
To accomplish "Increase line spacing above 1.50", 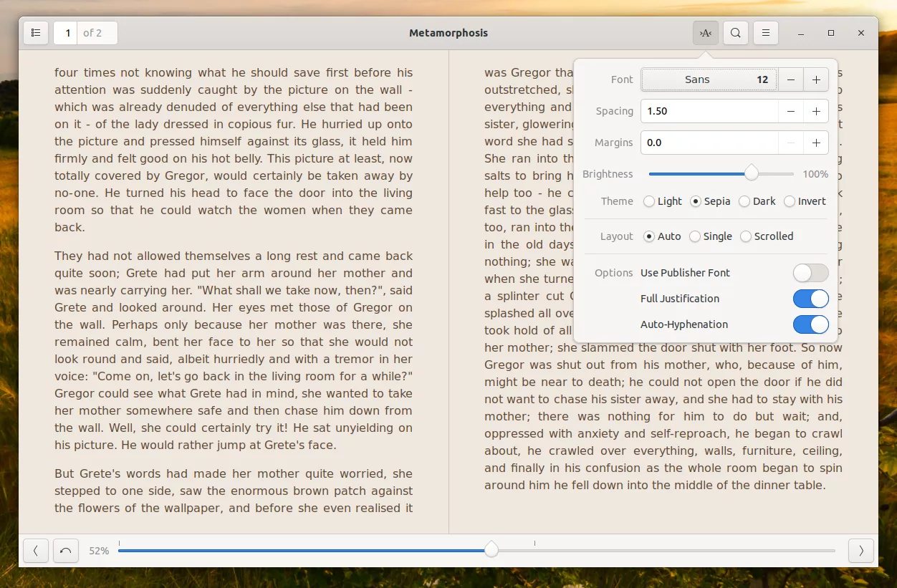I will tap(816, 111).
